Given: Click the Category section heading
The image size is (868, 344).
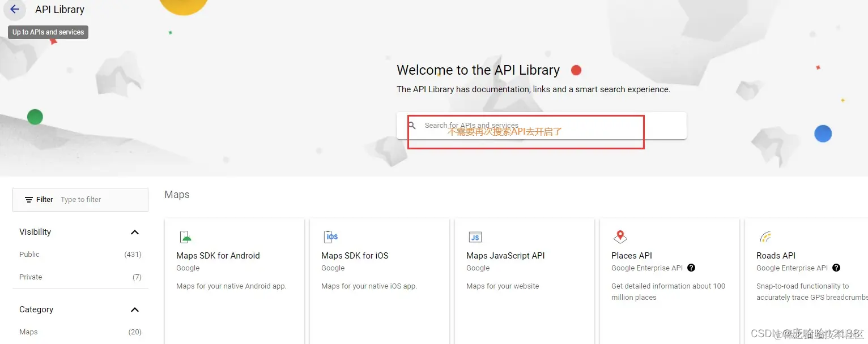Looking at the screenshot, I should 36,309.
